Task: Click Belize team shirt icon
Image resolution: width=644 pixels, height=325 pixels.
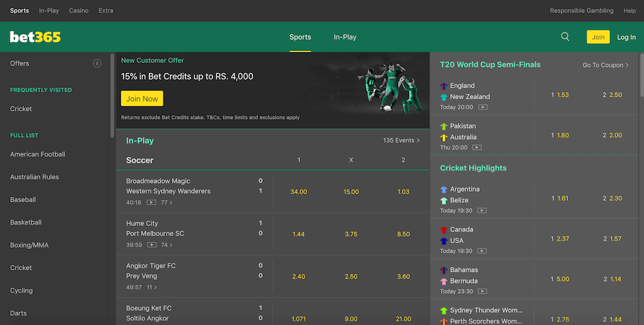Action: point(444,201)
